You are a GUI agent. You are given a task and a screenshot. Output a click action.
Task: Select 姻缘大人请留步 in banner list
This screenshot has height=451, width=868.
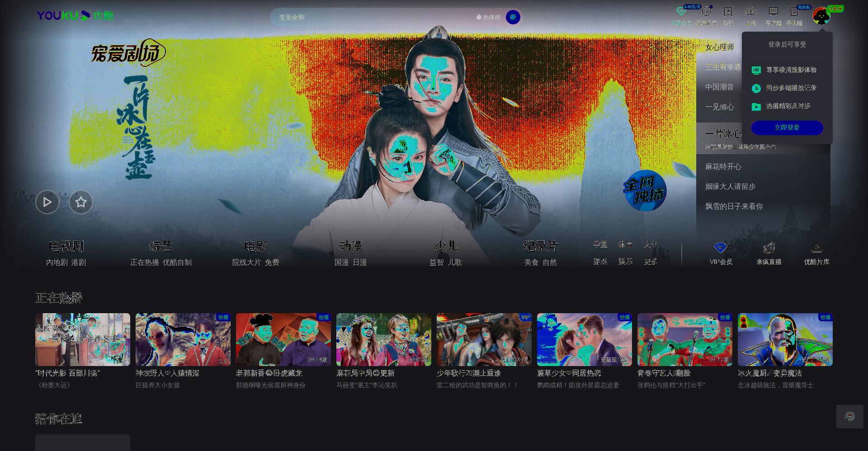click(x=730, y=186)
